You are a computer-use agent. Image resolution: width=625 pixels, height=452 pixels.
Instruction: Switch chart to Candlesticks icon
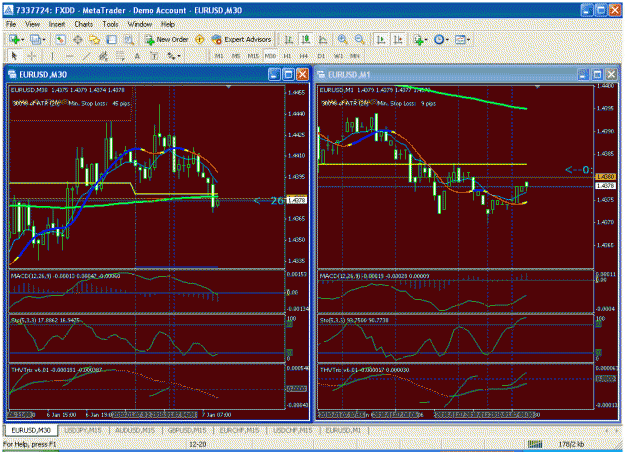point(306,39)
